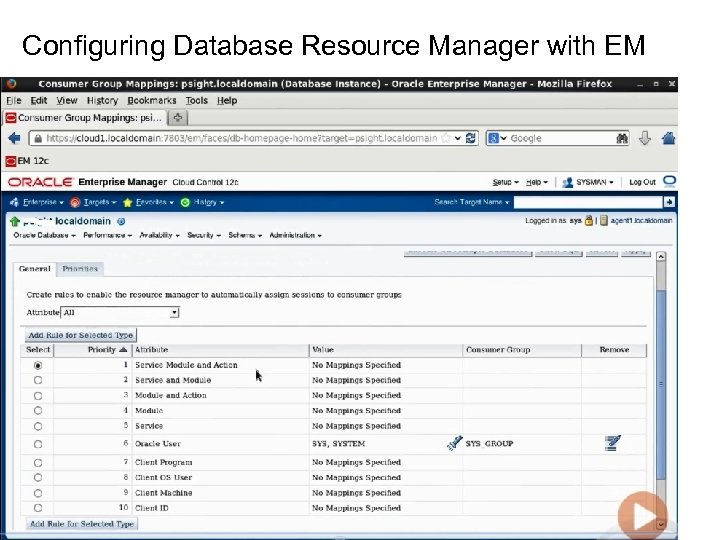Click the EM 12c bookmark
720x540 pixels.
27,161
